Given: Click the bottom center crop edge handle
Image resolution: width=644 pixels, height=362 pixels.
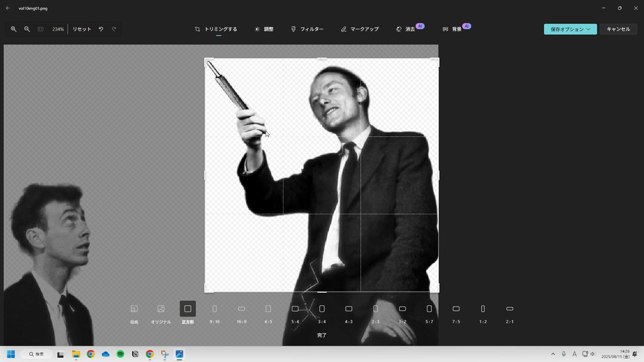Looking at the screenshot, I should [x=322, y=292].
